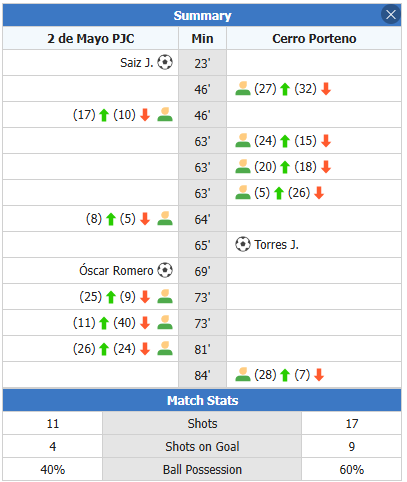
Task: Click the soccer ball icon next to Torres J.
Action: (243, 244)
